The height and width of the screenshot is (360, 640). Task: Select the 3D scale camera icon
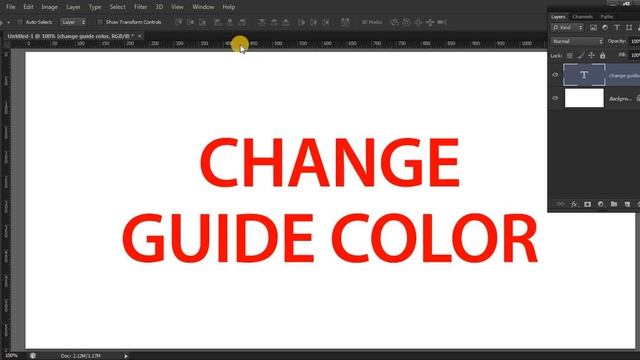pos(442,22)
